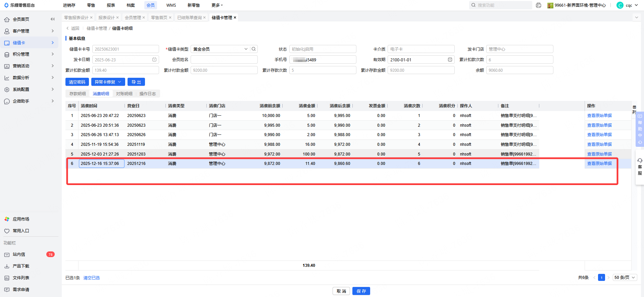Open the 会员首页 home icon

coord(7,19)
